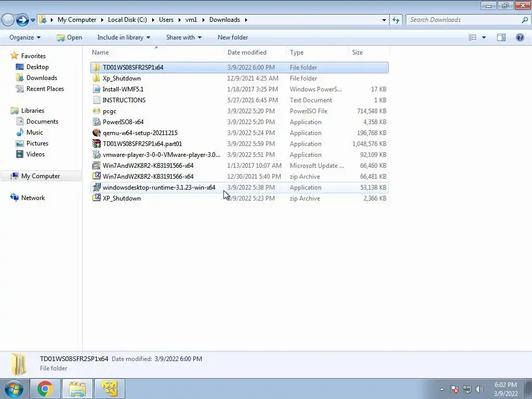Open the VMware taskbar application

pyautogui.click(x=109, y=389)
